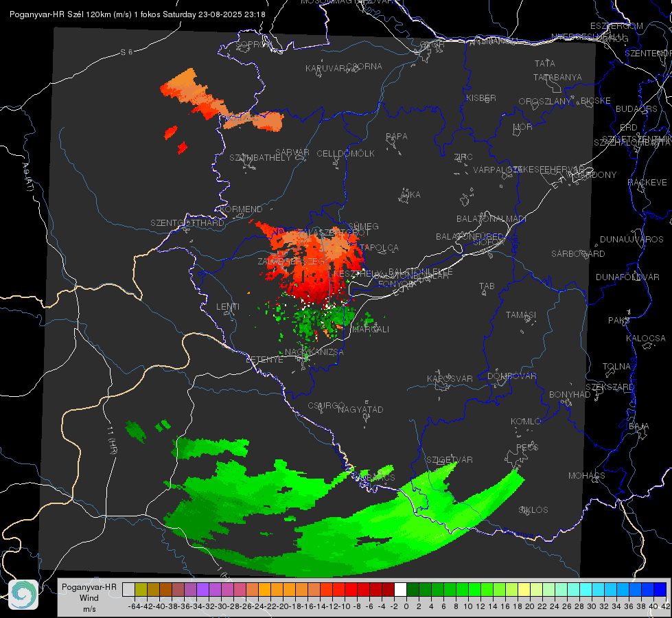Select the BONYHÁD city label

click(570, 395)
